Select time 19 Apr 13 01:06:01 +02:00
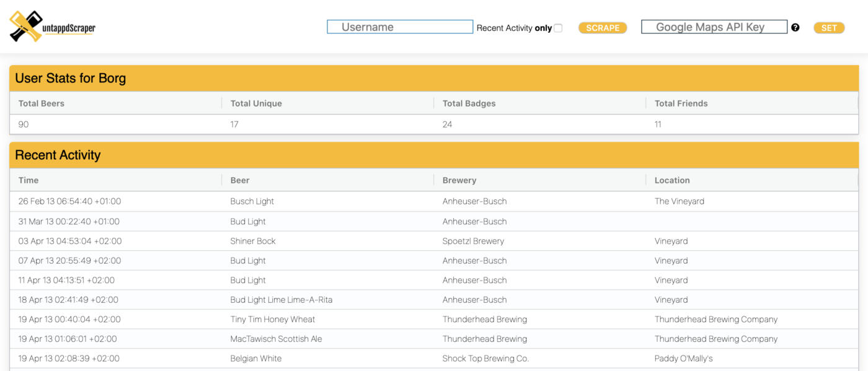 pos(68,339)
